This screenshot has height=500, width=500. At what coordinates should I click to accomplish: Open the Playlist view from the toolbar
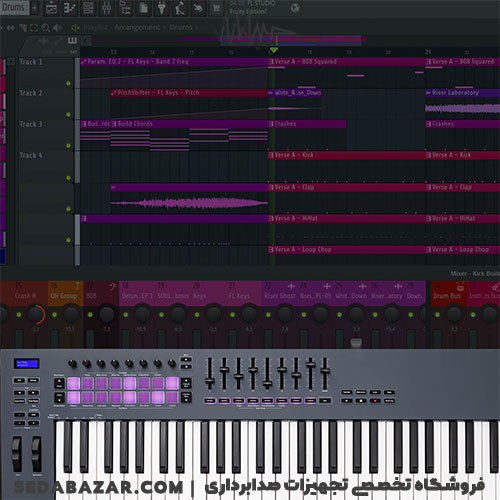51,8
